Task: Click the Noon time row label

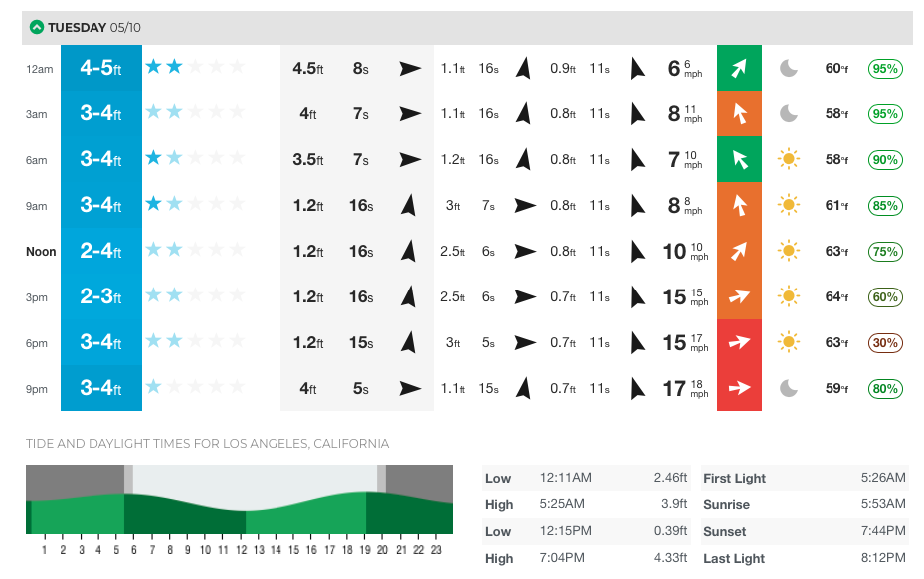Action: [x=39, y=252]
